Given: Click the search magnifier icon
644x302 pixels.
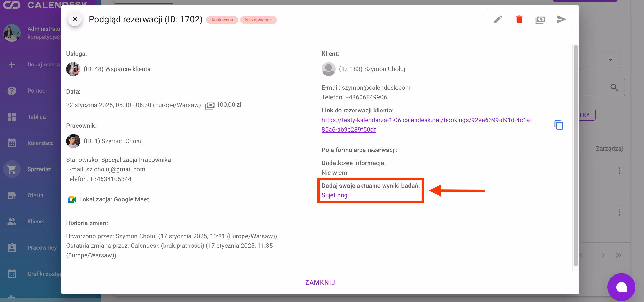Looking at the screenshot, I should tap(614, 88).
